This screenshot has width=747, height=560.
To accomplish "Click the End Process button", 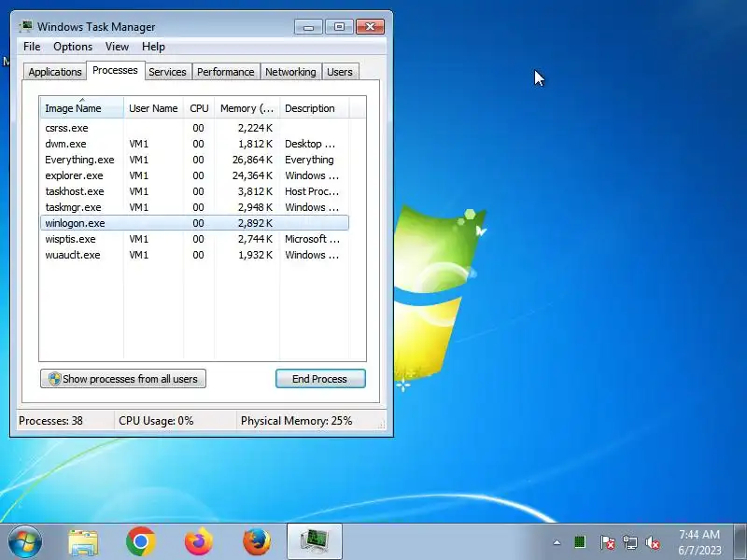I will 320,379.
